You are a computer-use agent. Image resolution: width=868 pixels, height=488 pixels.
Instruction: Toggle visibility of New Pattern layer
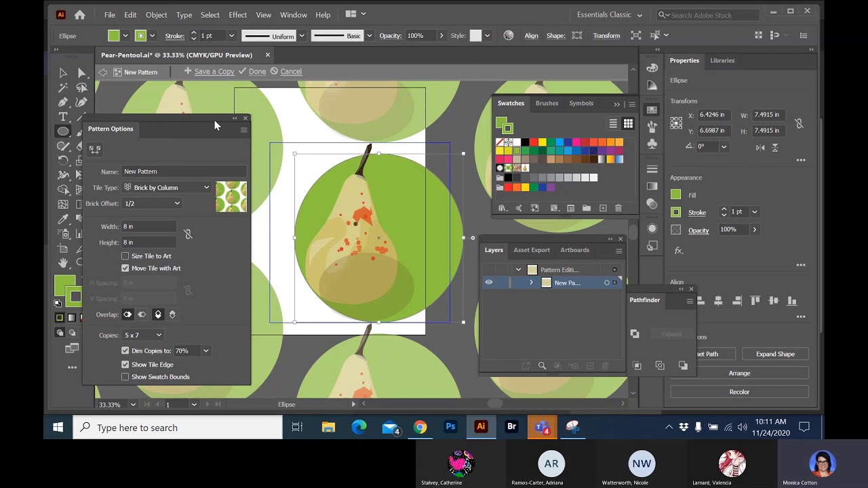click(488, 283)
